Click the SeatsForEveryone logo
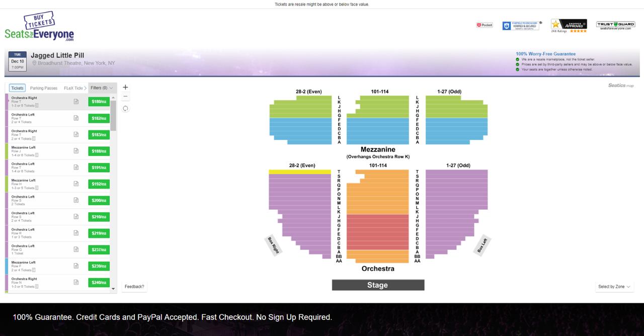Viewport: 644px width, 336px height. pos(39,28)
